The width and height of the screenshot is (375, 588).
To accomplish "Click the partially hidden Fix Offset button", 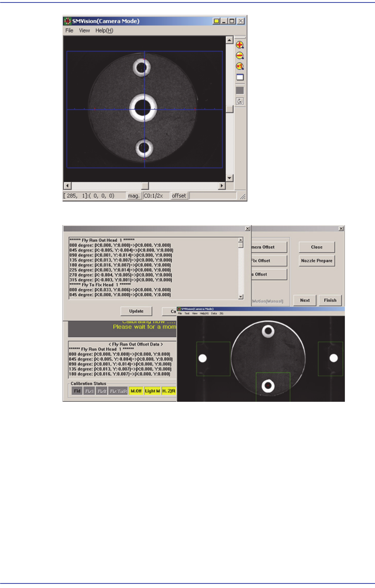I will tap(269, 261).
